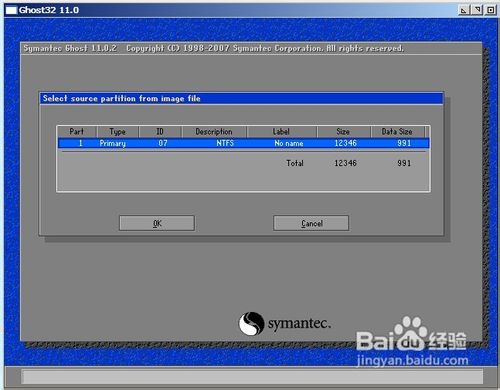Screen dimensions: 500x390
Task: Click the symantec wordmark text
Action: point(299,323)
